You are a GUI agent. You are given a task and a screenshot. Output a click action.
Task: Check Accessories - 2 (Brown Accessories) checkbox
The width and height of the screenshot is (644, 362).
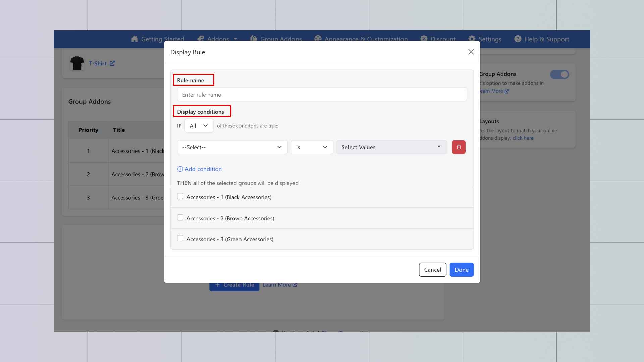click(180, 218)
